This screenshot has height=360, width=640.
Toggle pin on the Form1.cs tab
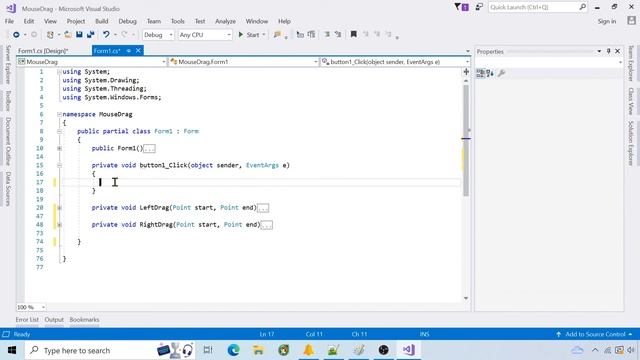click(x=129, y=51)
